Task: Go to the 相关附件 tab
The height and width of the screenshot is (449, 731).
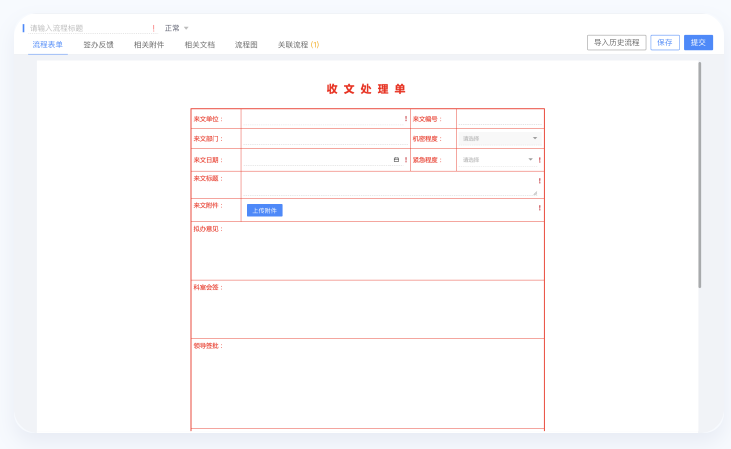Action: pos(149,45)
